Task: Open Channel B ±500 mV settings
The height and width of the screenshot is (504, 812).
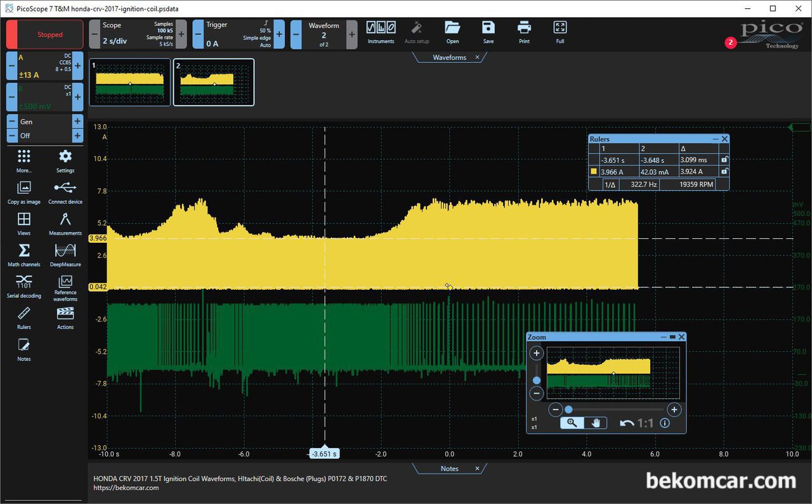Action: coord(44,97)
